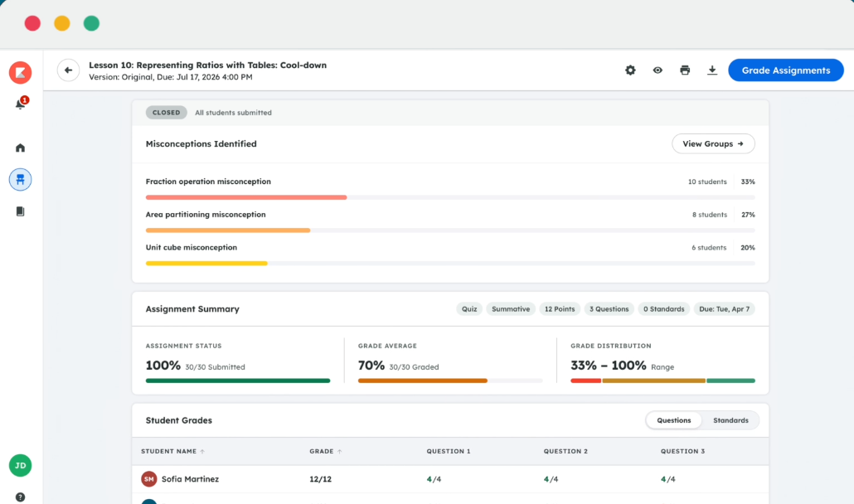Sort by Student Name column

point(172,451)
